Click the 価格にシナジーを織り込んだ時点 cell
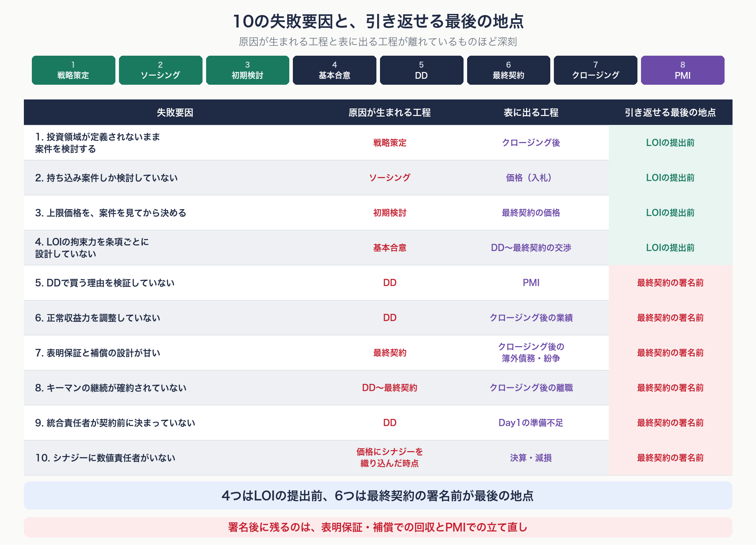This screenshot has height=545, width=756. tap(390, 457)
